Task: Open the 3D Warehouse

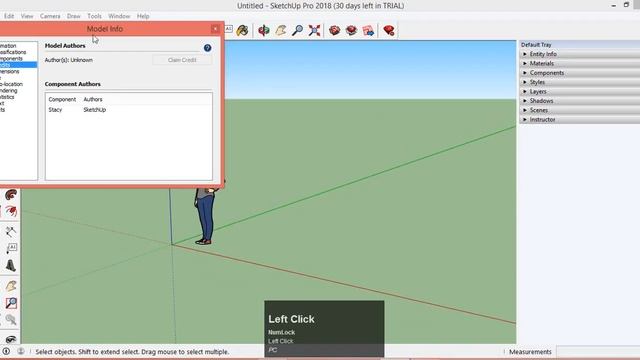Action: click(334, 31)
